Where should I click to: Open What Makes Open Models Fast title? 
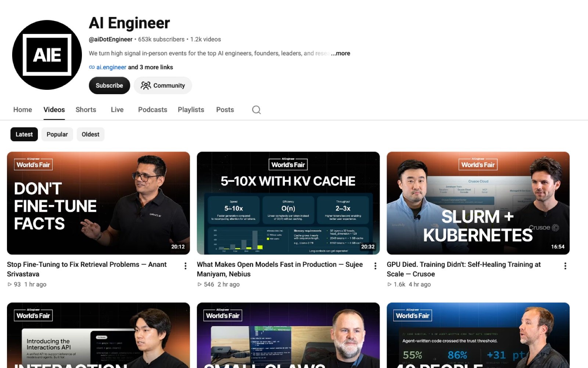coord(280,269)
